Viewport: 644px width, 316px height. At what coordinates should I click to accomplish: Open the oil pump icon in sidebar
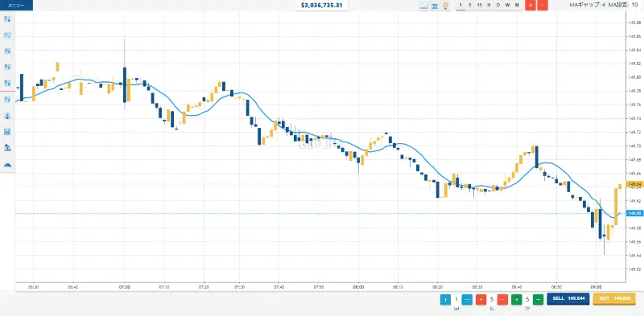[7, 148]
